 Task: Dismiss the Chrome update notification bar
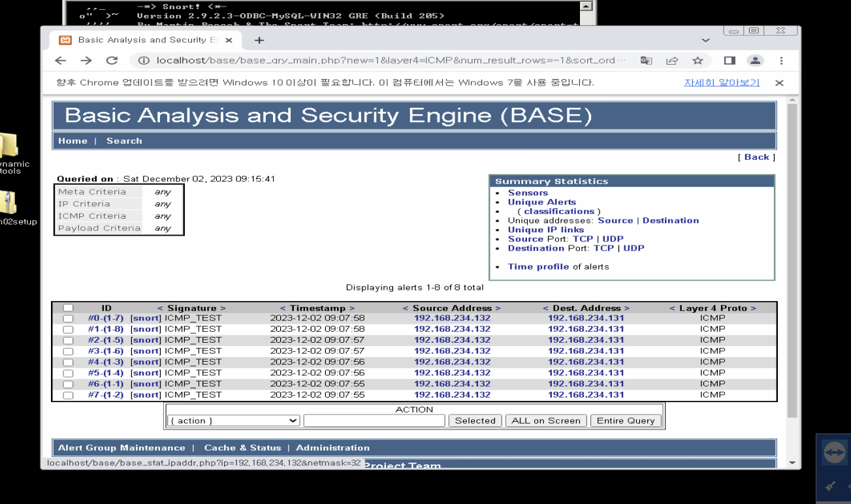pos(779,83)
